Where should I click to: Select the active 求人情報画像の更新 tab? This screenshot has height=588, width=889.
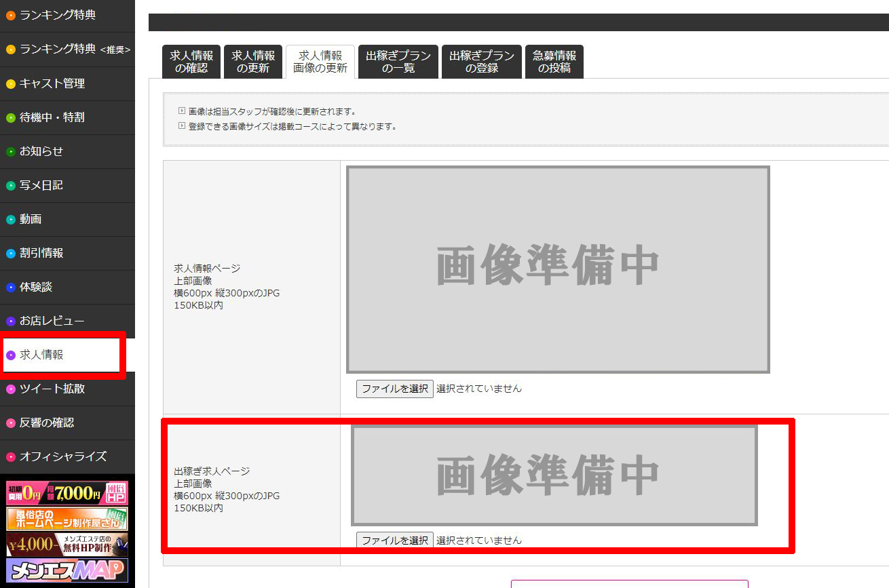(x=320, y=62)
